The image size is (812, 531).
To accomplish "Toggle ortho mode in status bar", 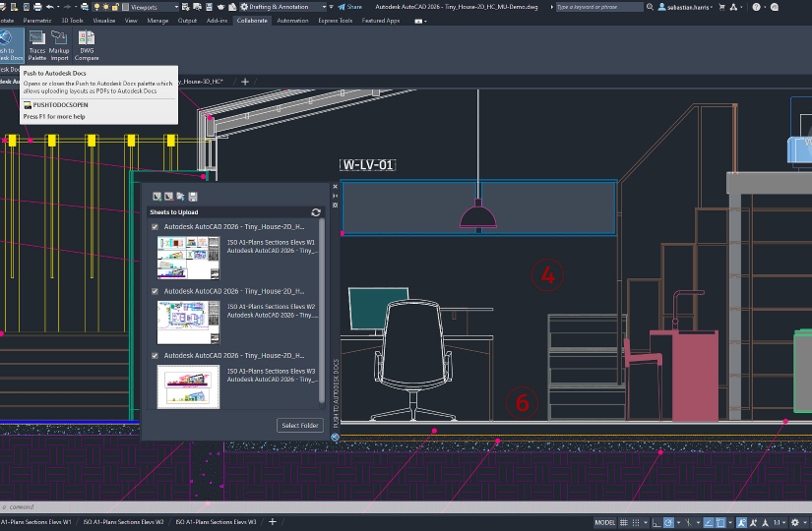I will [656, 523].
